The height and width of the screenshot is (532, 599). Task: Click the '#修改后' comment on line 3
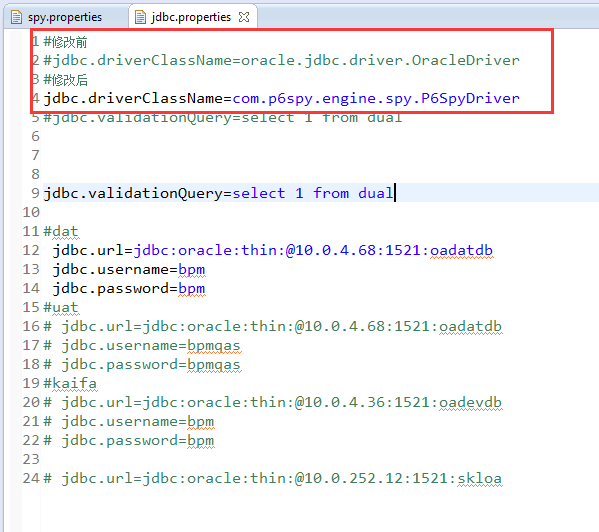pyautogui.click(x=65, y=80)
